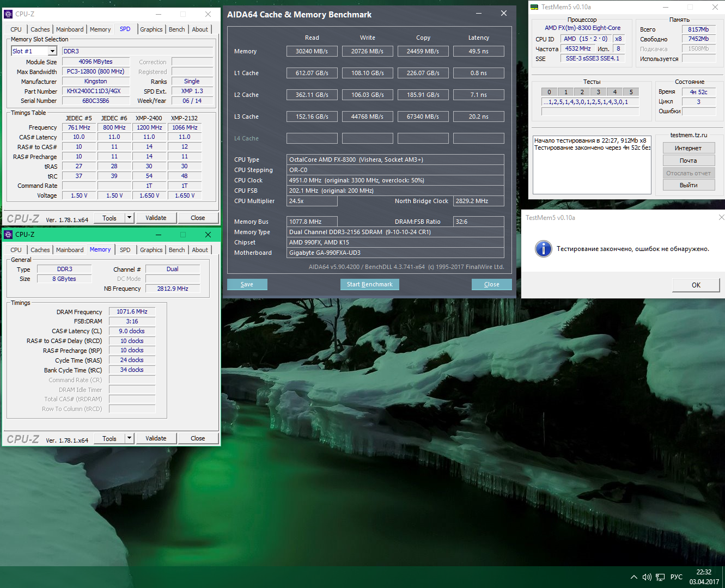Open the taskbar clock and date
Image resolution: width=725 pixels, height=588 pixels.
pos(704,577)
